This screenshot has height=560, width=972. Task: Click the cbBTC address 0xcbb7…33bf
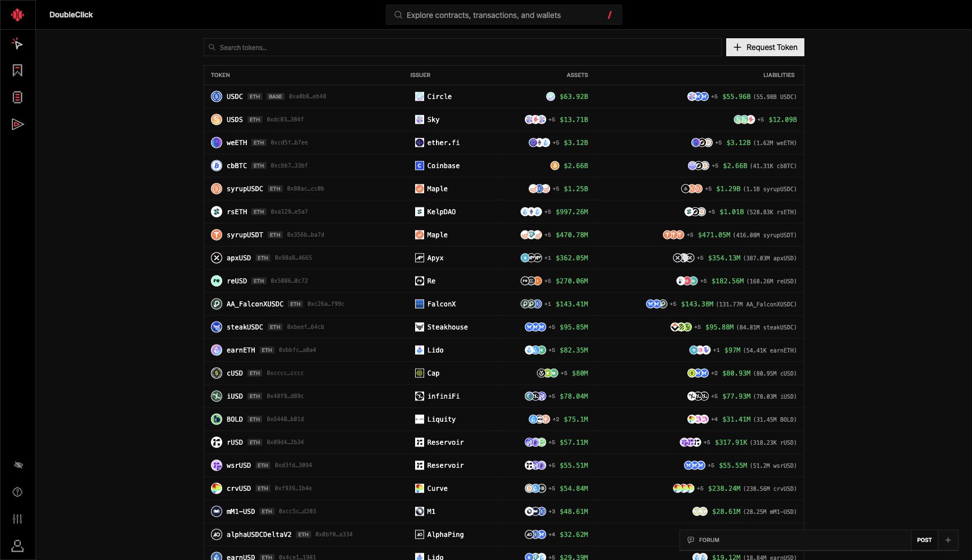tap(289, 166)
